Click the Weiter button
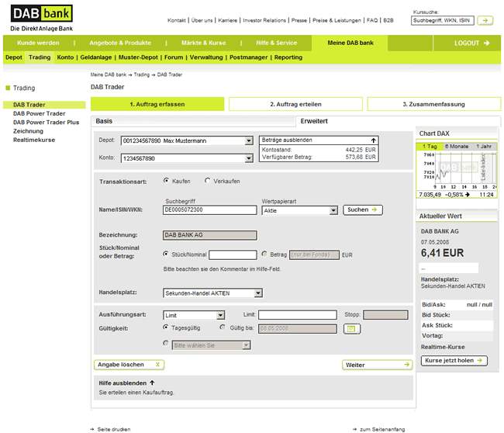Image resolution: width=504 pixels, height=433 pixels. (x=377, y=365)
